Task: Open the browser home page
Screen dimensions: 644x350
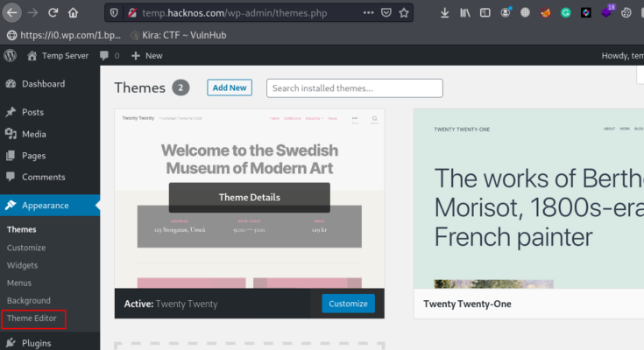Action: click(x=73, y=13)
